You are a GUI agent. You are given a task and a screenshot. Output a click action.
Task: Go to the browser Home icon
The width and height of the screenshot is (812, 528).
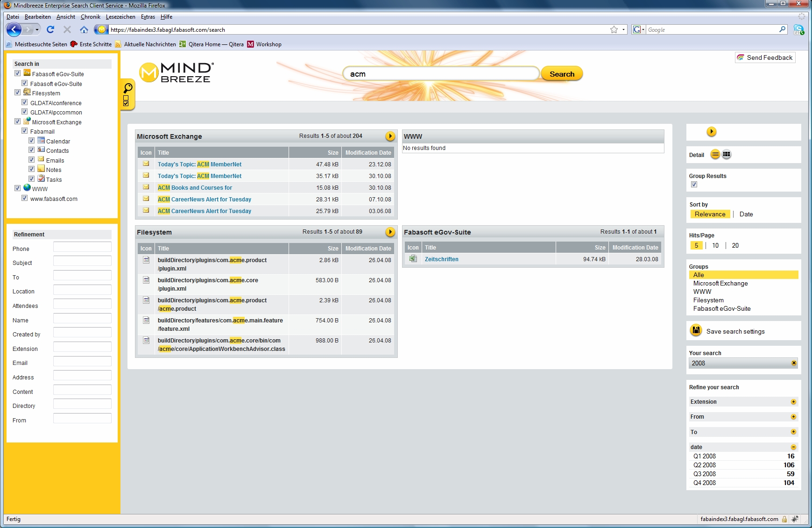click(x=84, y=29)
